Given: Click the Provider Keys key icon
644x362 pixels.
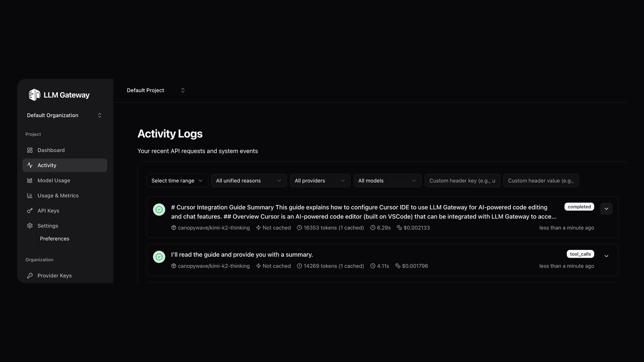Looking at the screenshot, I should point(30,276).
